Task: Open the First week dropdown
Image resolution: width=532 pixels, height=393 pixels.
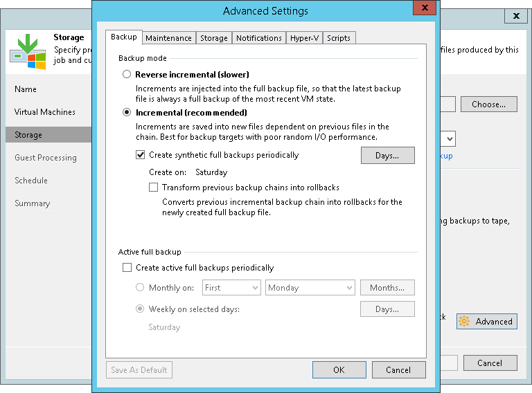Action: [x=231, y=288]
